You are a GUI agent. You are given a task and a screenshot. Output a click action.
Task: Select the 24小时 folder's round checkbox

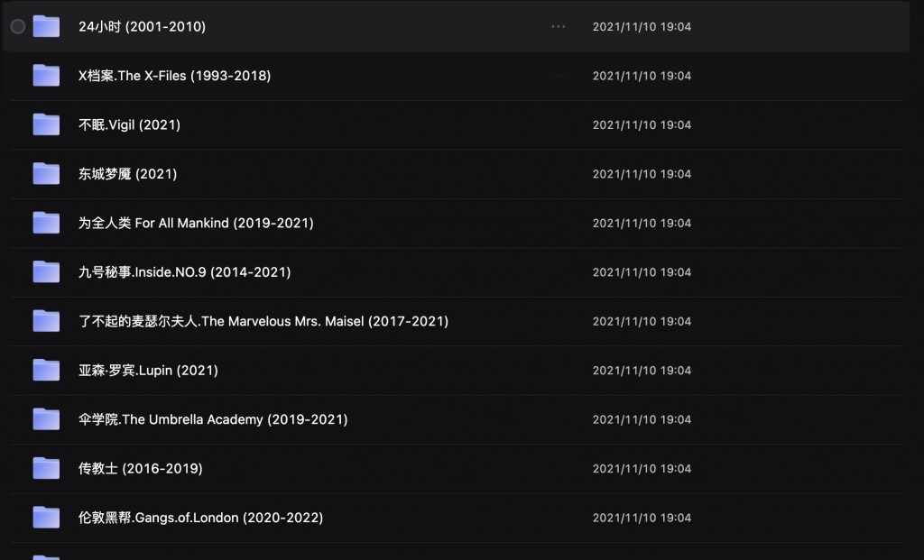coord(18,26)
